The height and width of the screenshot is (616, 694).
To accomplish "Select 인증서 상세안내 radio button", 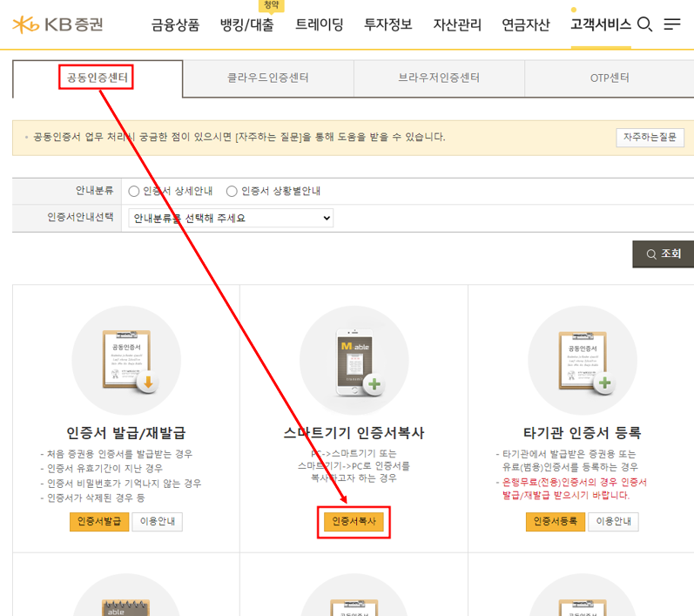I will point(134,192).
